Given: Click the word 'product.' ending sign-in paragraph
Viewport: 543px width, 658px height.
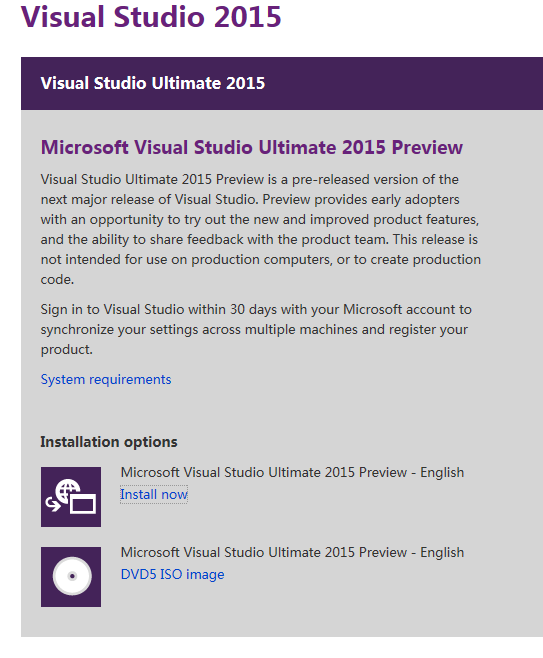Looking at the screenshot, I should tap(67, 350).
